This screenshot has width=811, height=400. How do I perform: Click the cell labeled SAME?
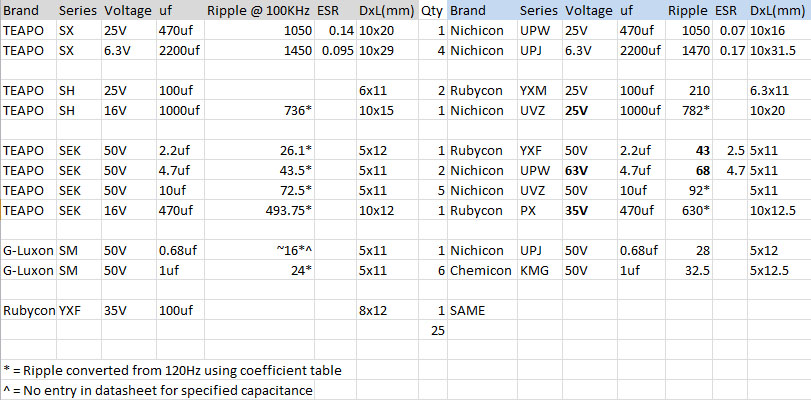[468, 310]
